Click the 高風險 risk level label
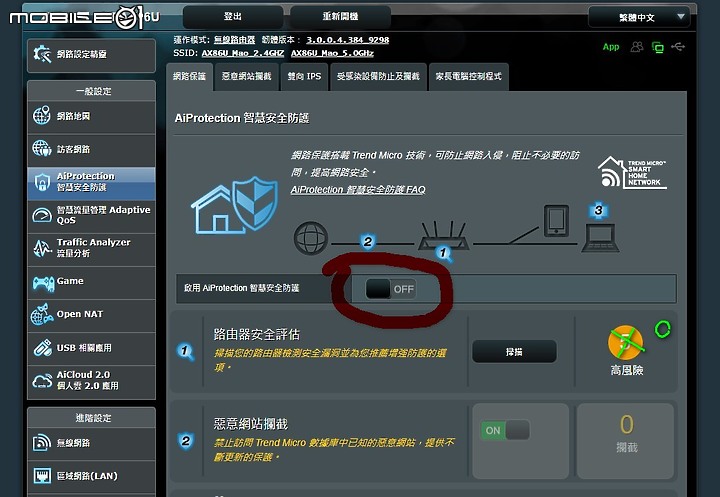Screen dimensions: 720x497 click(x=626, y=370)
